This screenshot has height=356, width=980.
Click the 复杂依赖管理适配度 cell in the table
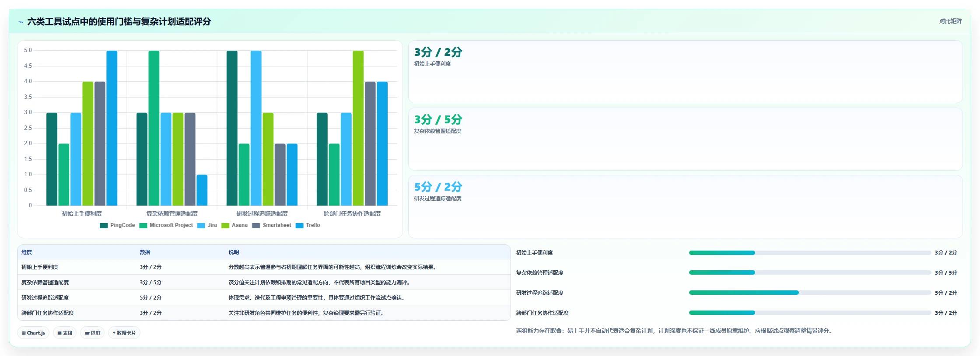(45, 283)
